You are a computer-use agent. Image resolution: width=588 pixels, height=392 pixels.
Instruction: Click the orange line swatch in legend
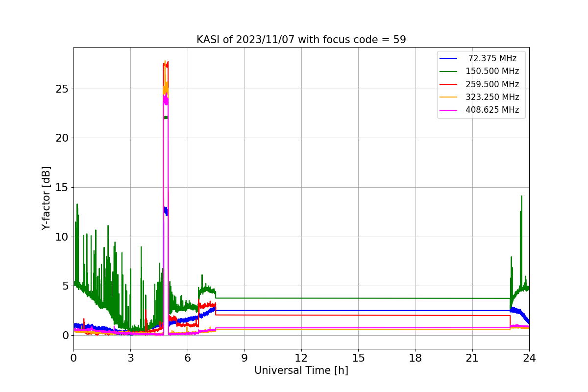(x=449, y=97)
